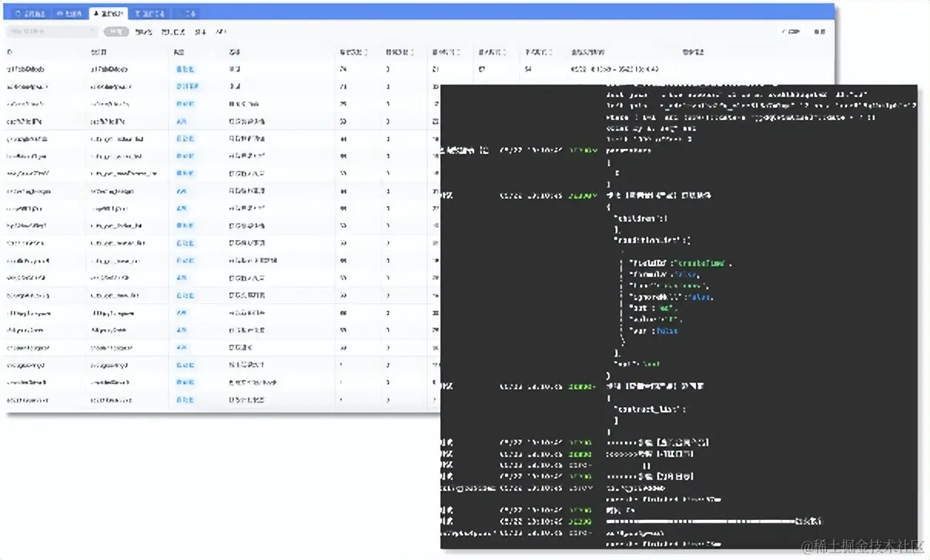930x560 pixels.
Task: Click the blue tag in the topmost table row
Action: pos(185,69)
